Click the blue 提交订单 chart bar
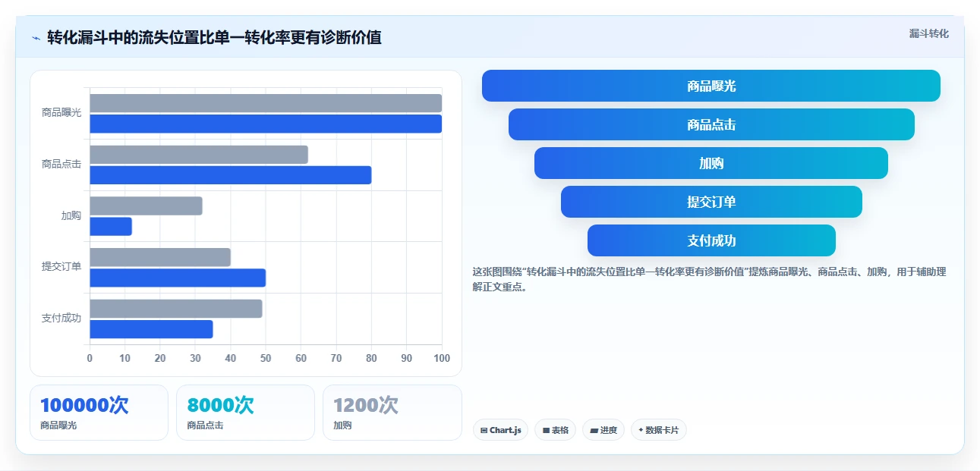Image resolution: width=980 pixels, height=471 pixels. 178,278
